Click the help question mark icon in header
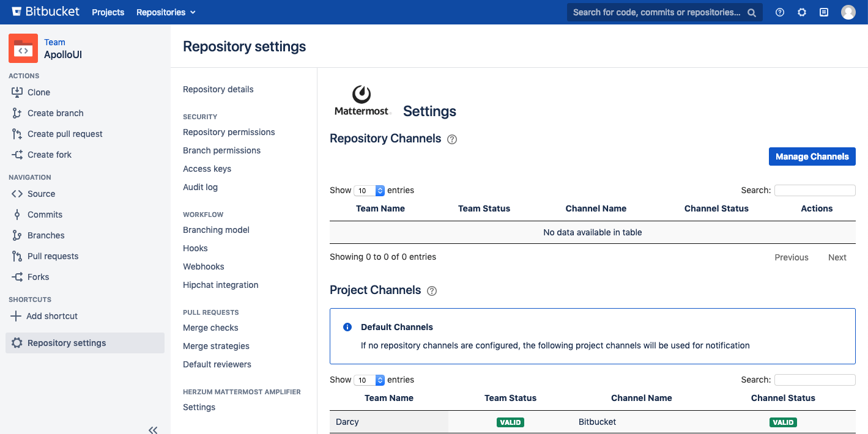The width and height of the screenshot is (868, 434). (x=780, y=12)
